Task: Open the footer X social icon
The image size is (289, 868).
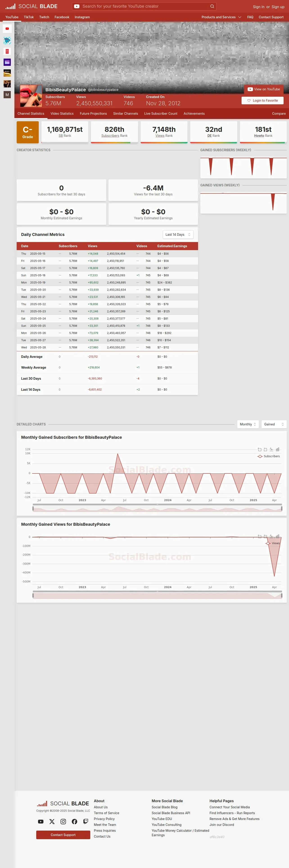Action: pyautogui.click(x=52, y=822)
